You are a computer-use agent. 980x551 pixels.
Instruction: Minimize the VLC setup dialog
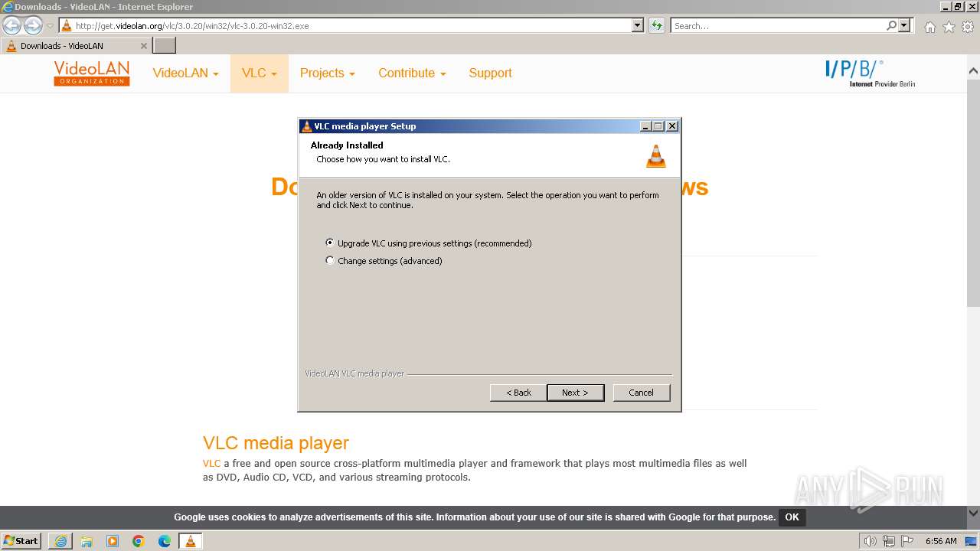pos(645,126)
